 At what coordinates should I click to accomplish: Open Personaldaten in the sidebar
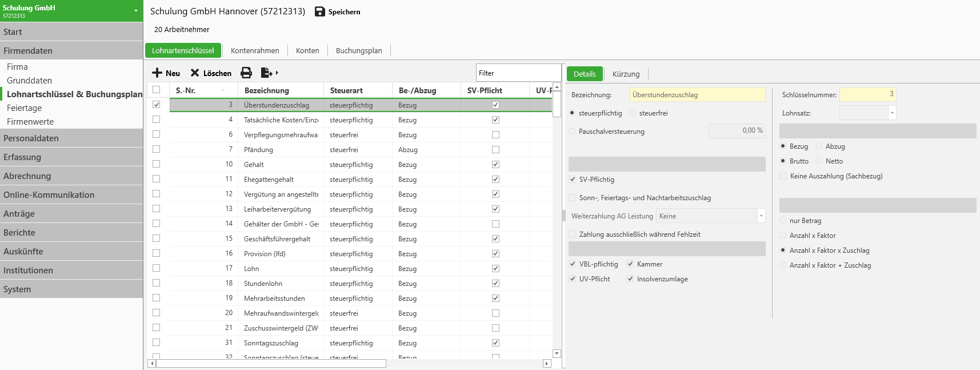click(31, 138)
